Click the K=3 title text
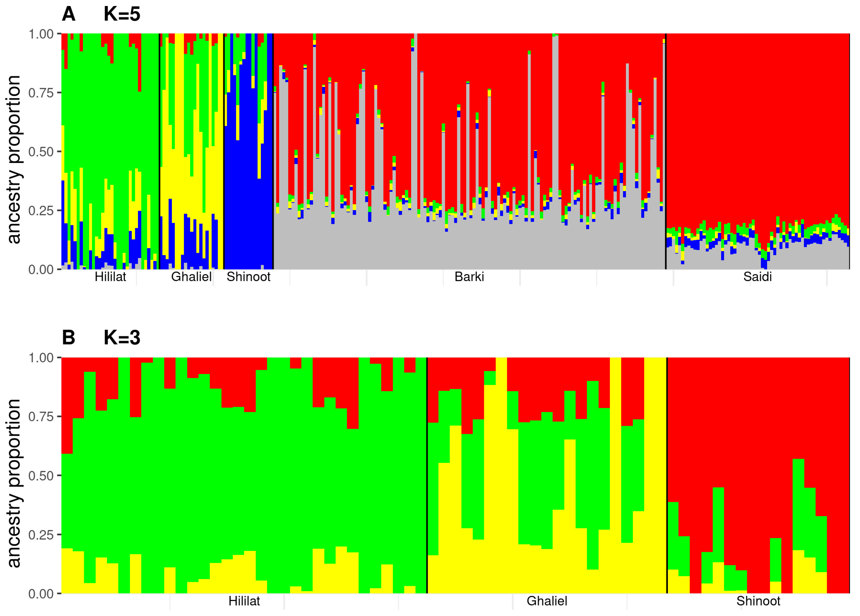860x616 pixels. (122, 338)
